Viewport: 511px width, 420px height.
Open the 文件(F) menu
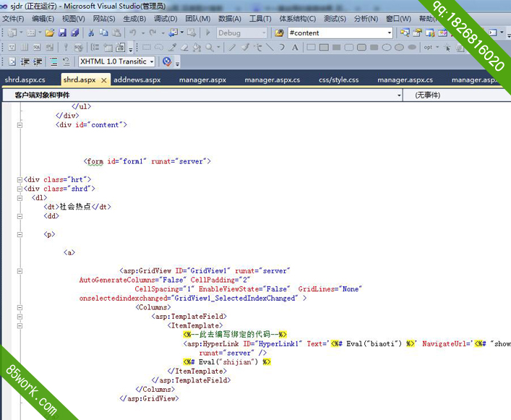[x=13, y=19]
